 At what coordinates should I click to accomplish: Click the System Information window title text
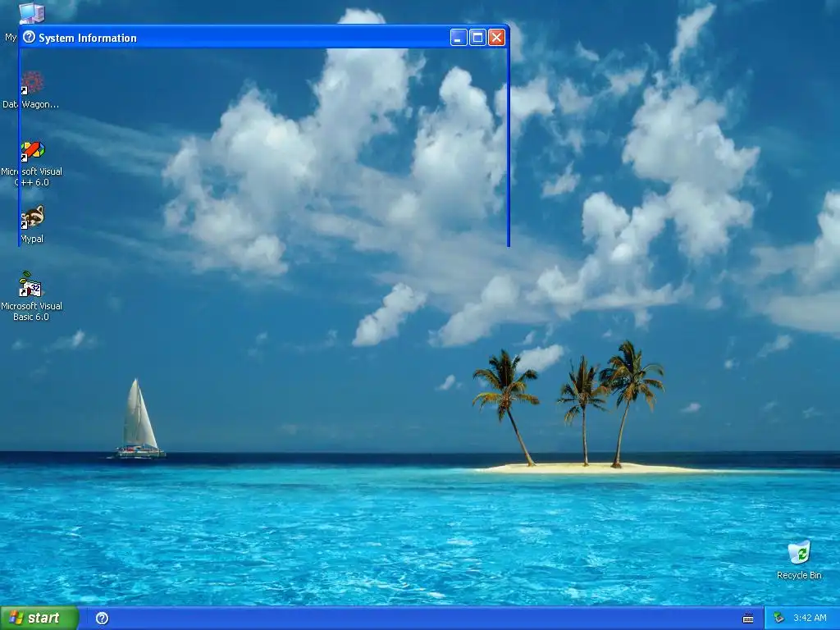point(87,38)
